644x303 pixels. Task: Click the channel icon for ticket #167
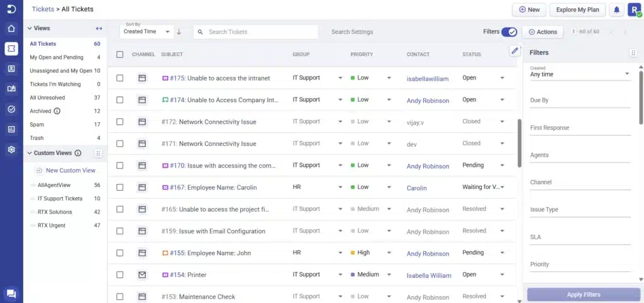pyautogui.click(x=142, y=187)
